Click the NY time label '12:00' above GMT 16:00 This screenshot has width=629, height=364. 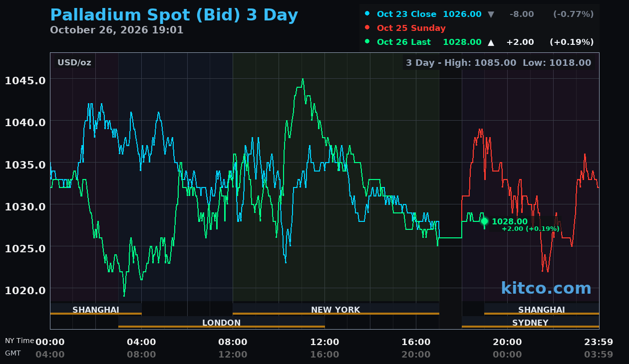[324, 342]
